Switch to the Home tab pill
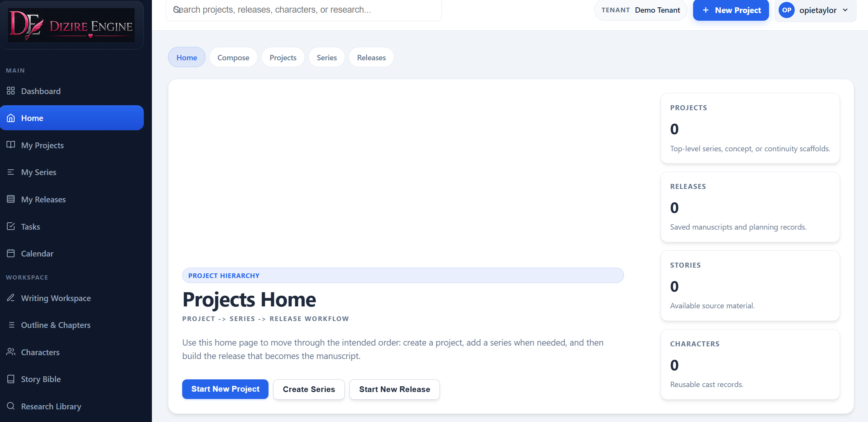 click(x=187, y=57)
